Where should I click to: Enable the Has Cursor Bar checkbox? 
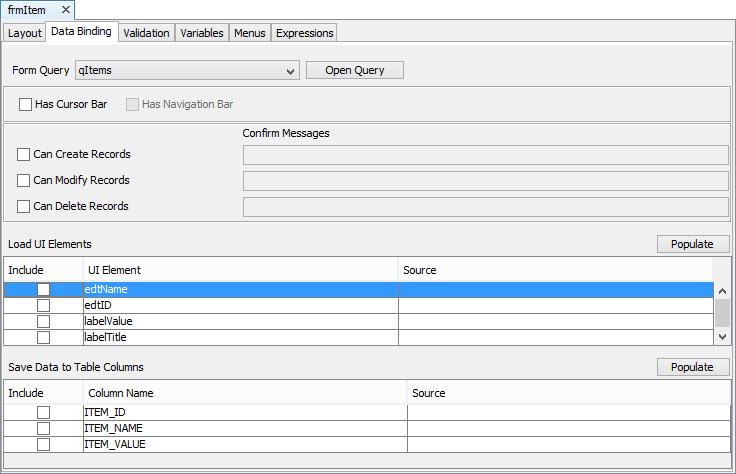click(x=25, y=104)
